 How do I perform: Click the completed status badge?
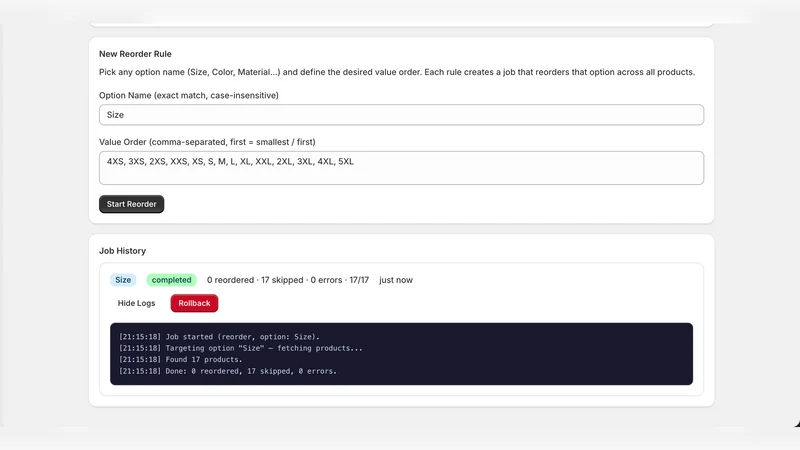tap(171, 280)
